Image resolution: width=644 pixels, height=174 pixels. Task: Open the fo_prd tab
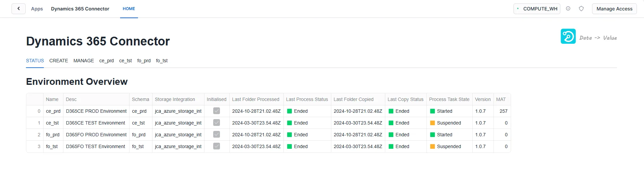[x=144, y=61]
